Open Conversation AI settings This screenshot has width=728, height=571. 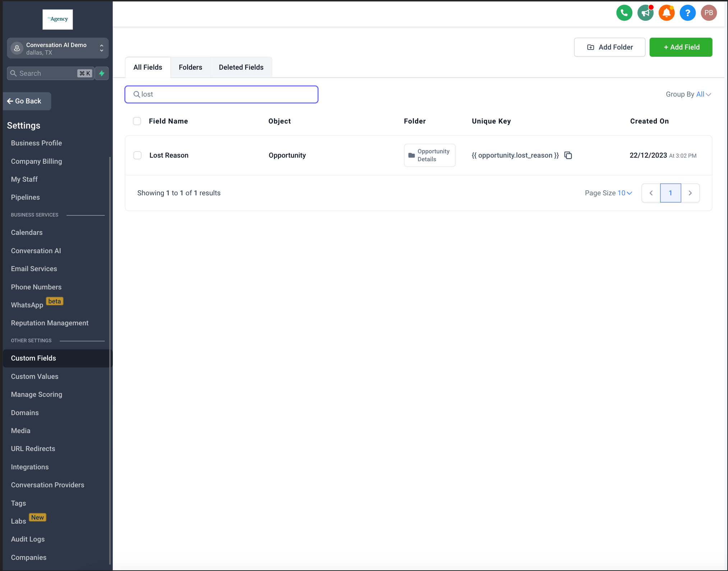[x=36, y=251]
